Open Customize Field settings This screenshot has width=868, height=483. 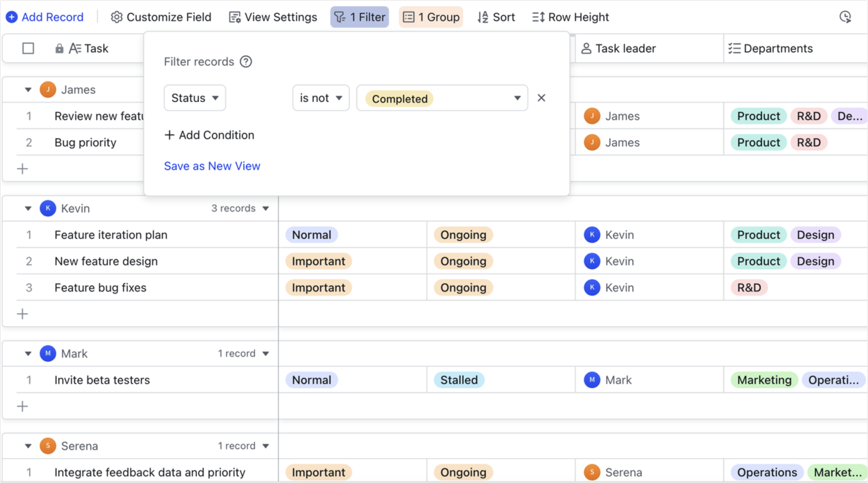(x=161, y=17)
